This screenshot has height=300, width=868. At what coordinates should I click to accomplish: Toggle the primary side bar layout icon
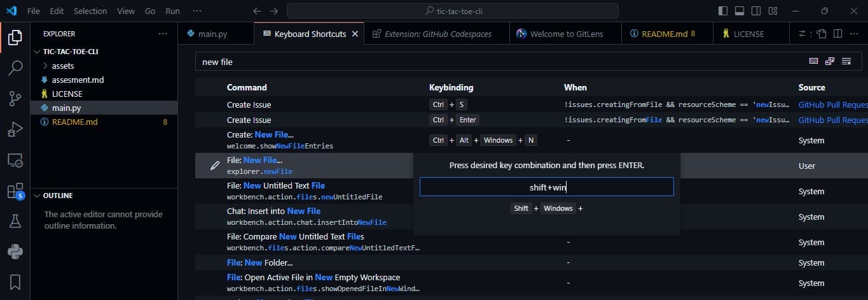coord(723,11)
